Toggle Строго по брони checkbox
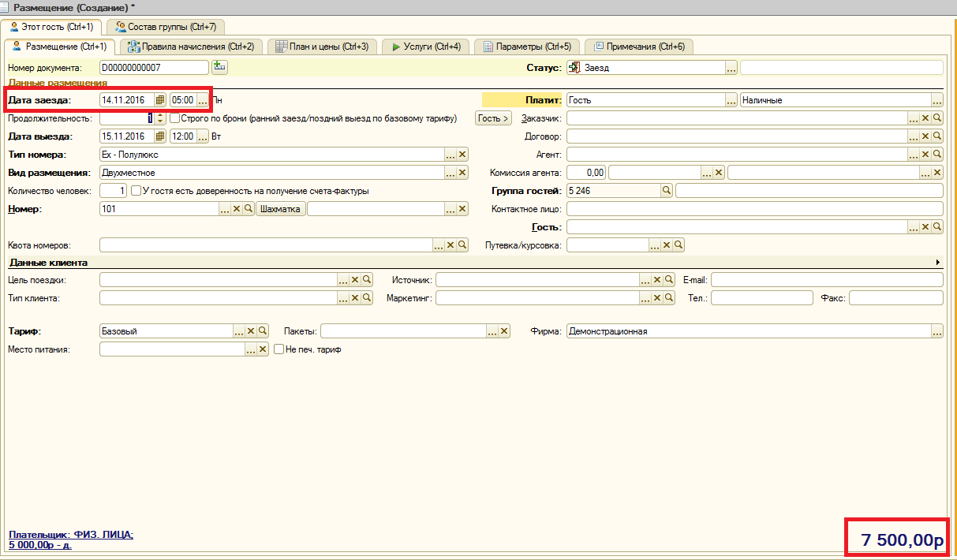The image size is (957, 560). [x=175, y=118]
